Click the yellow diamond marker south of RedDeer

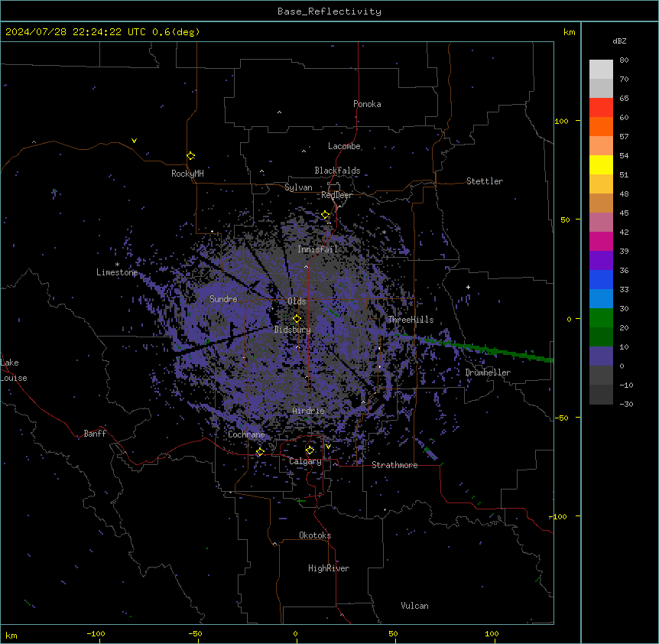point(326,215)
